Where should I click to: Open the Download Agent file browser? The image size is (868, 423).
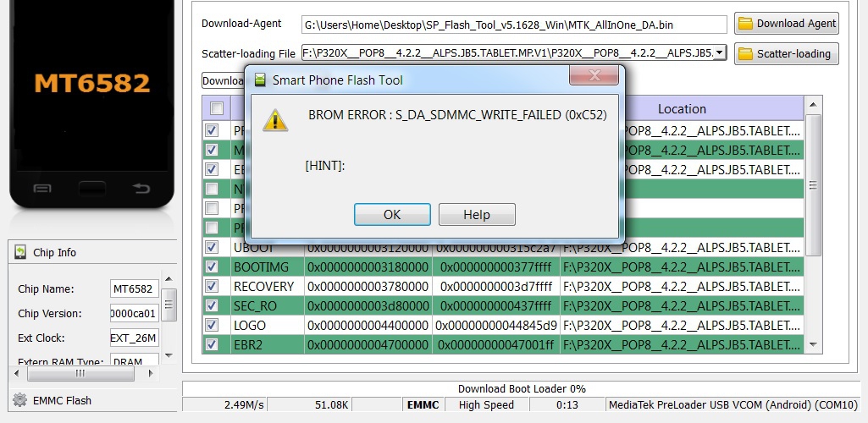coord(787,23)
